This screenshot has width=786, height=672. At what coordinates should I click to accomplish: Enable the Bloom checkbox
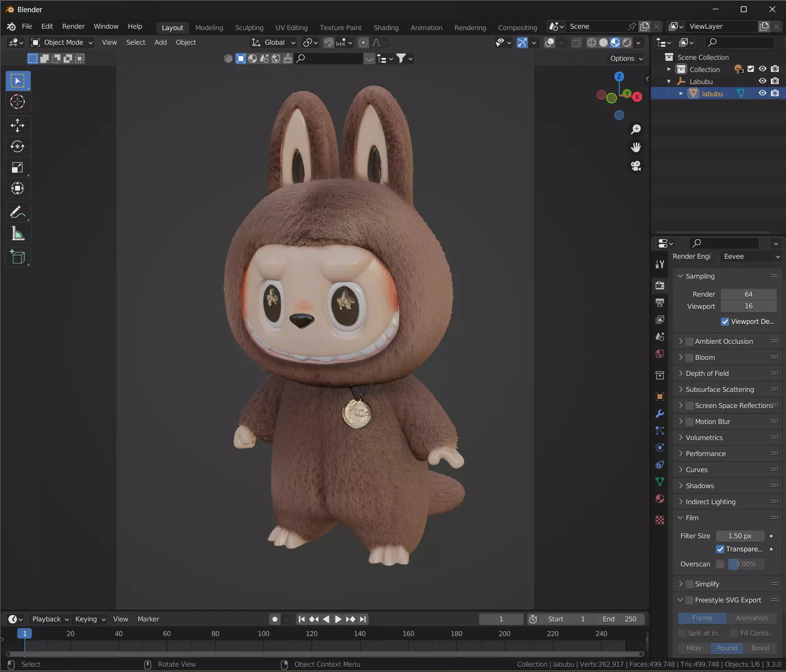pos(689,357)
